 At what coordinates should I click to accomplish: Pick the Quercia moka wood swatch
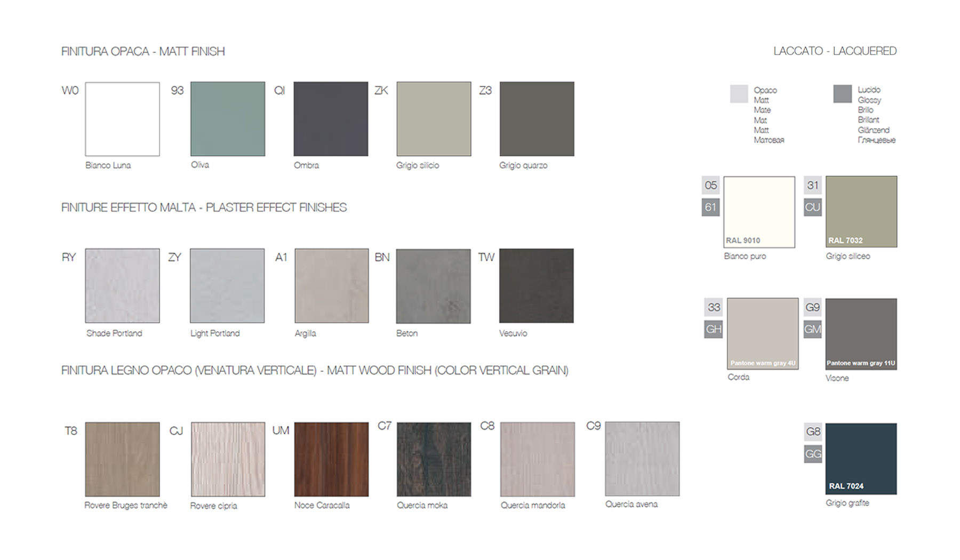pyautogui.click(x=434, y=459)
